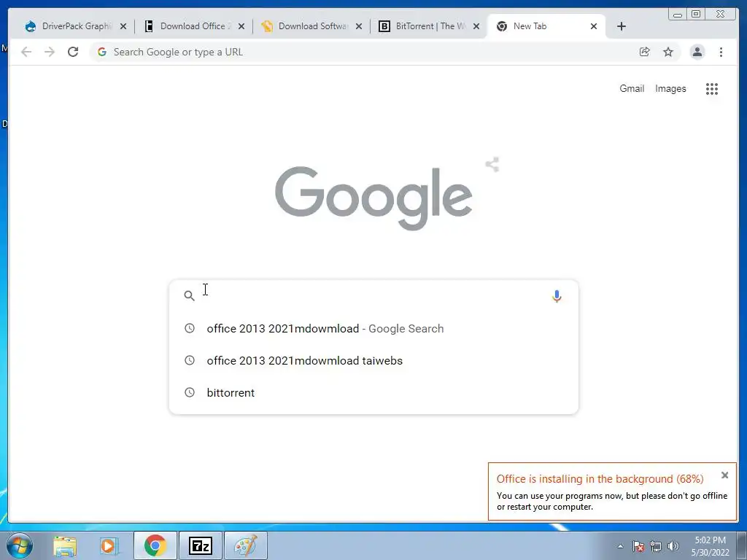Open Action Center flag icon

(x=638, y=546)
